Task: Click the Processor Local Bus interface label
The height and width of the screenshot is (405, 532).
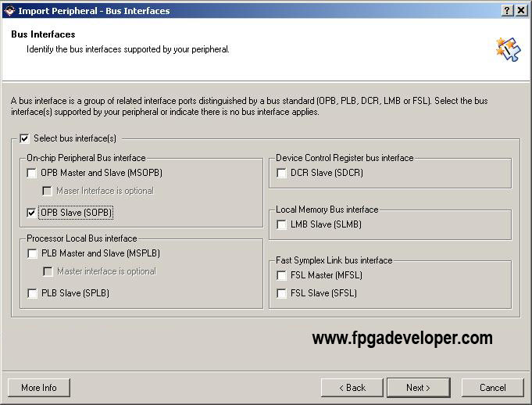Action: tap(82, 238)
